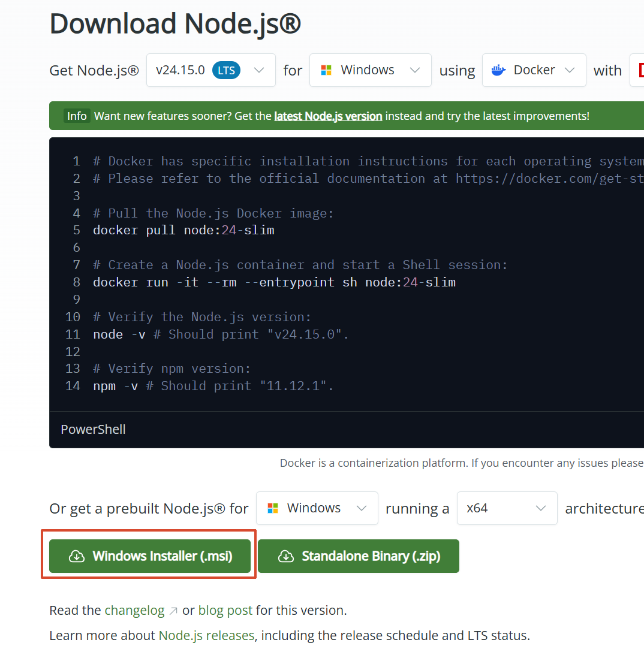Open the Docker install method dropdown chevron
The image size is (644, 655).
(x=570, y=70)
